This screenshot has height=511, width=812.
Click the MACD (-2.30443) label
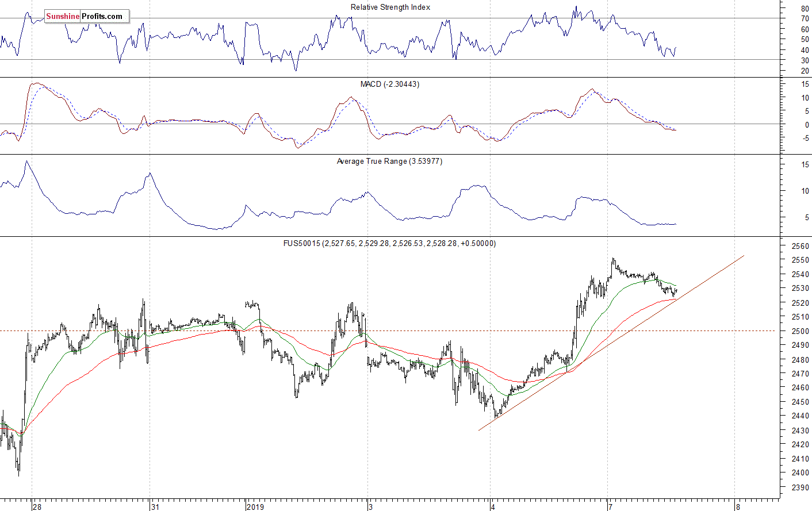(390, 84)
